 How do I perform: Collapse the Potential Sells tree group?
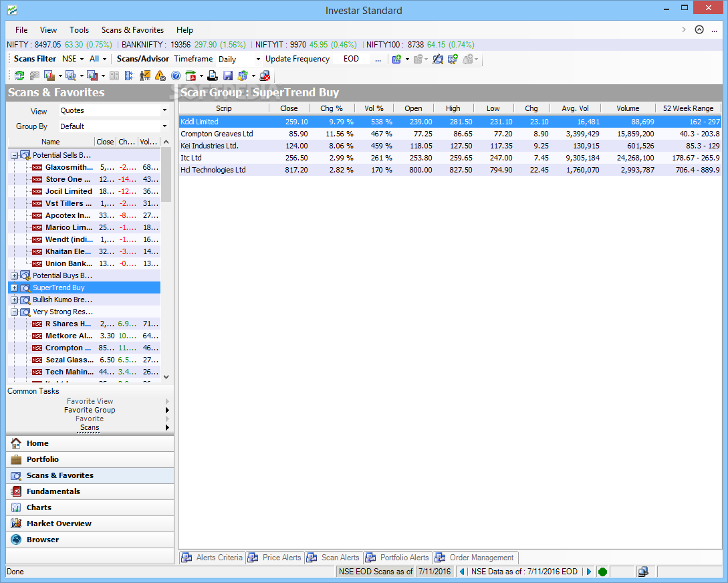15,155
